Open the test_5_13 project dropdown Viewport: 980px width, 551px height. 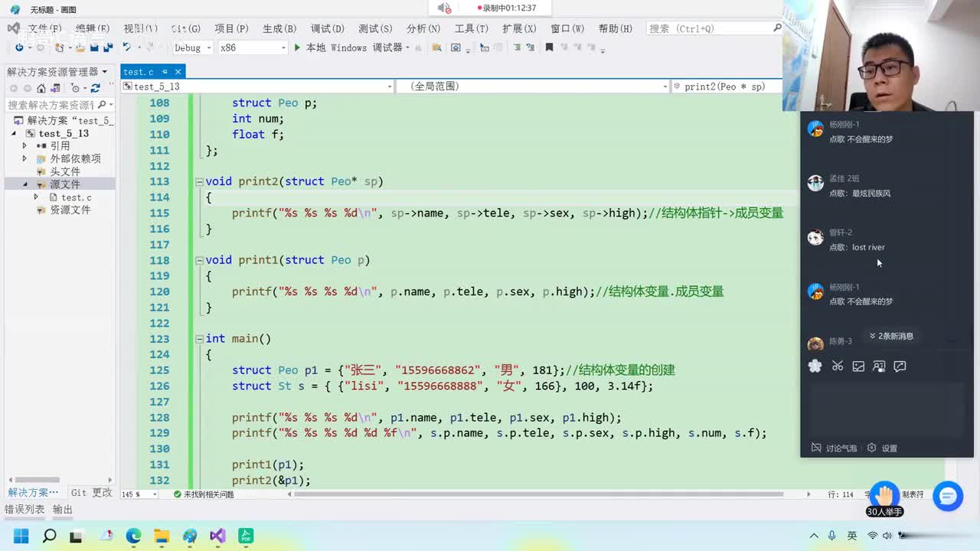click(x=257, y=86)
